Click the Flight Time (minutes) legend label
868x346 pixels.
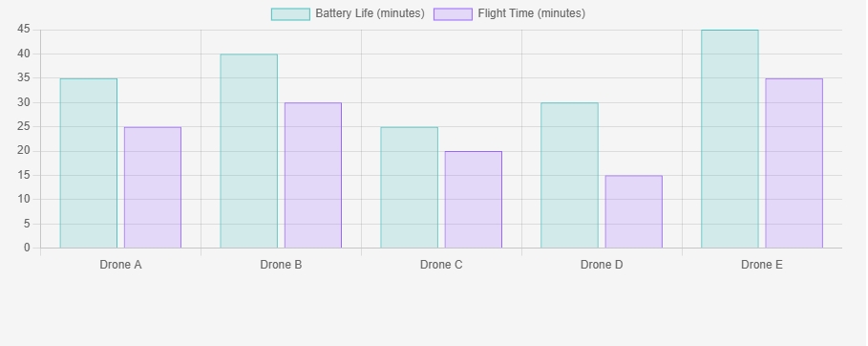coord(532,13)
